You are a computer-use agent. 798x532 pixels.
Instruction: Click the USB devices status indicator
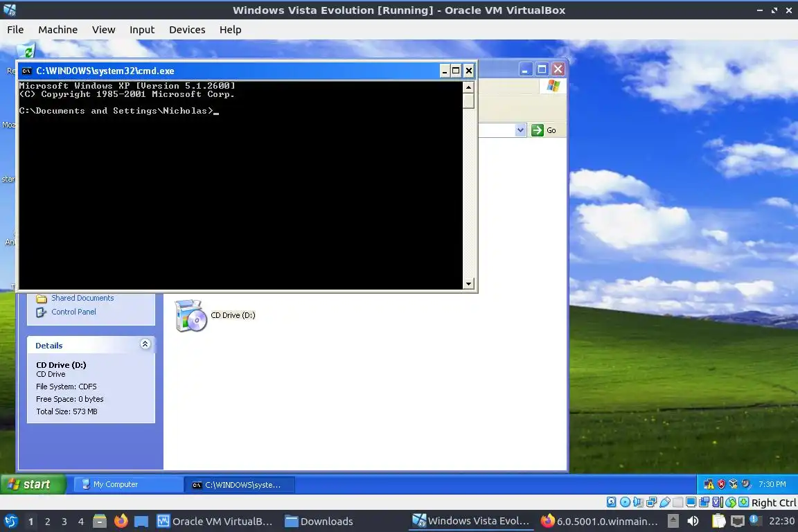pos(665,502)
